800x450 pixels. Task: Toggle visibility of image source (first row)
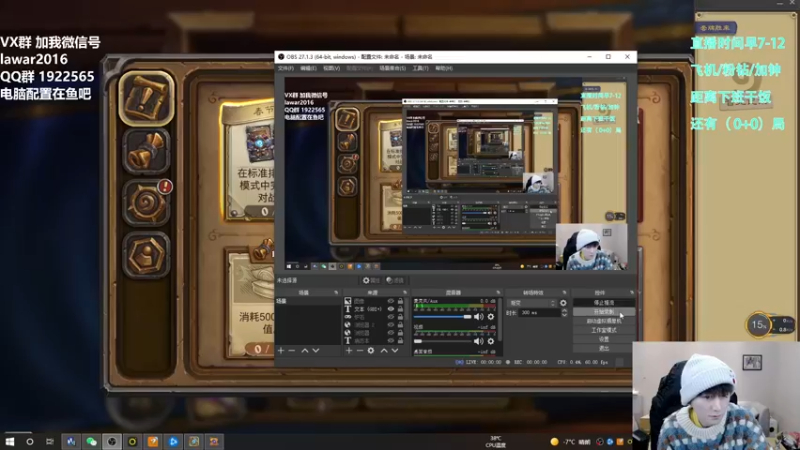coord(391,301)
